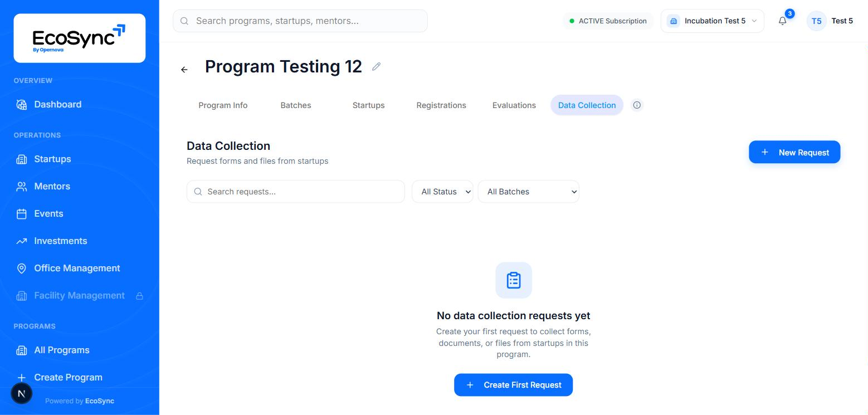Open Dashboard from the sidebar
868x415 pixels.
click(57, 104)
